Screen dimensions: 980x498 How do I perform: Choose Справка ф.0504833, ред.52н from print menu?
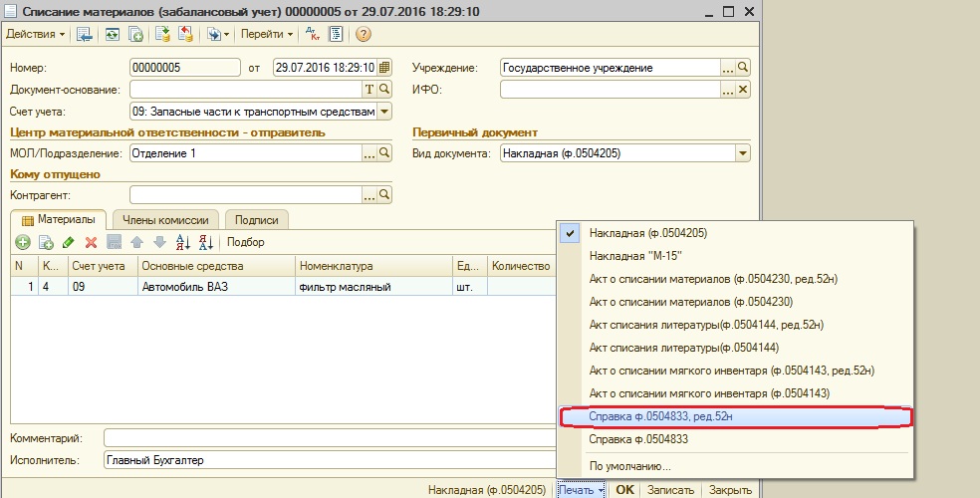point(653,416)
